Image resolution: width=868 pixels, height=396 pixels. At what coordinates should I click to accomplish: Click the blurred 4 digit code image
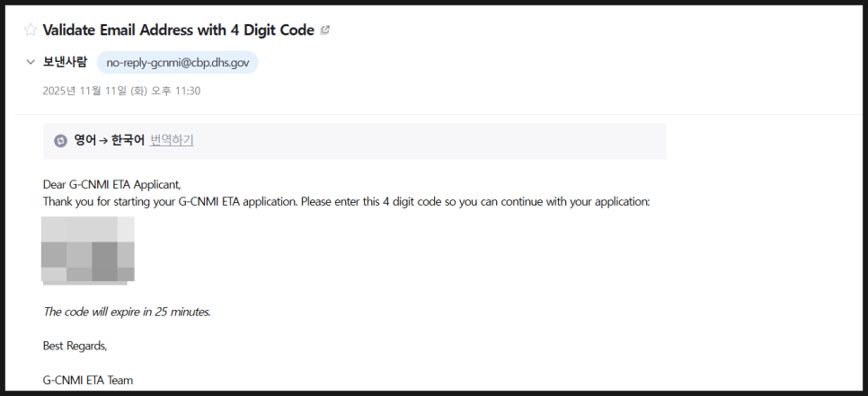click(x=88, y=249)
